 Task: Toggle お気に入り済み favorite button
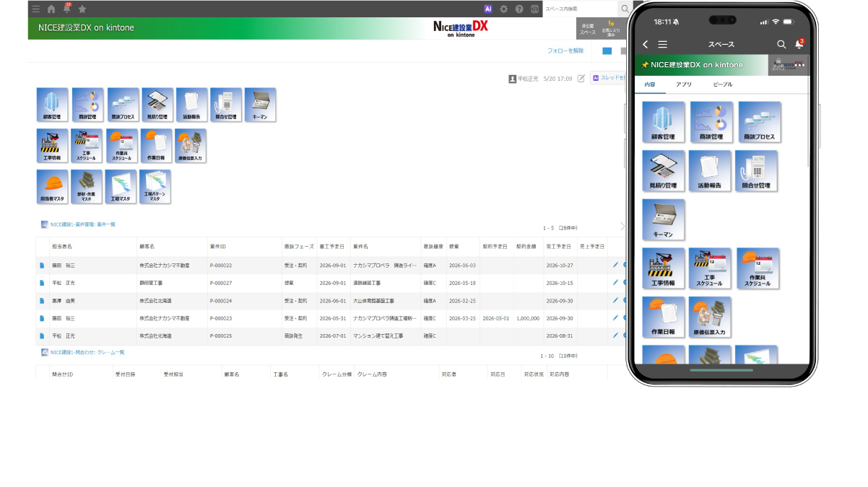pyautogui.click(x=611, y=29)
